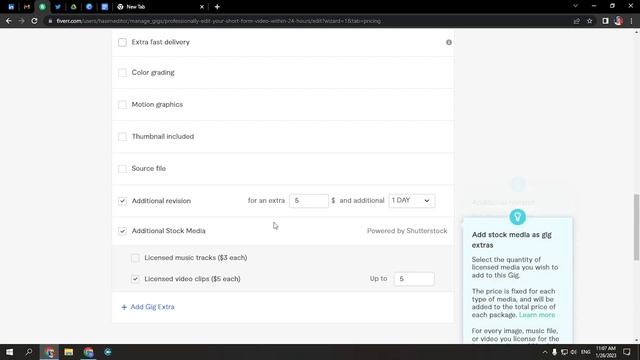Screen dimensions: 640x360
Task: Open Windows notification center
Action: click(627, 352)
